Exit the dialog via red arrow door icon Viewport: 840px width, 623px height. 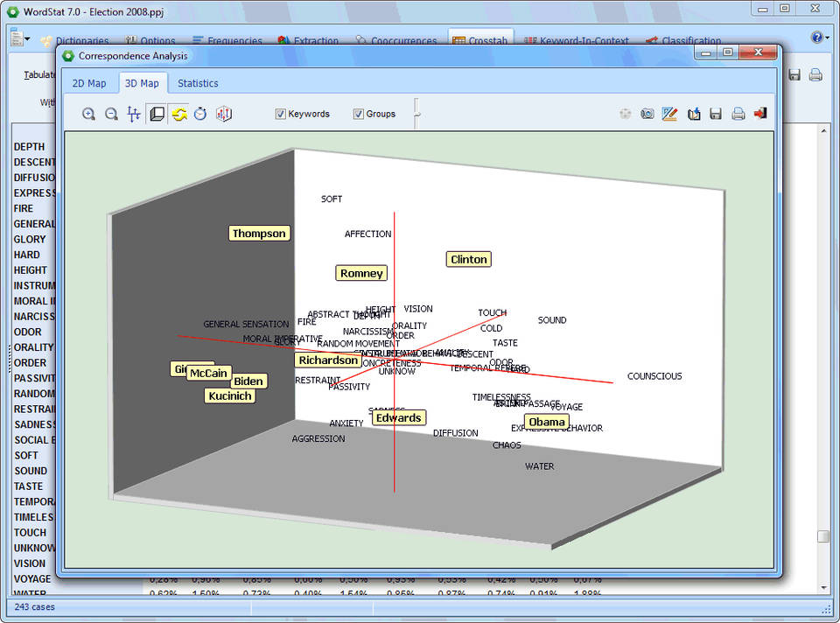click(760, 114)
